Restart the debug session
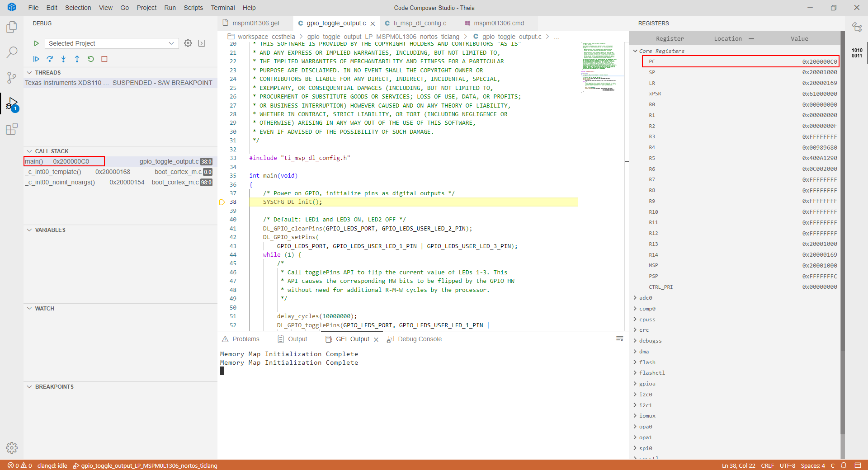The width and height of the screenshot is (868, 470). point(91,59)
